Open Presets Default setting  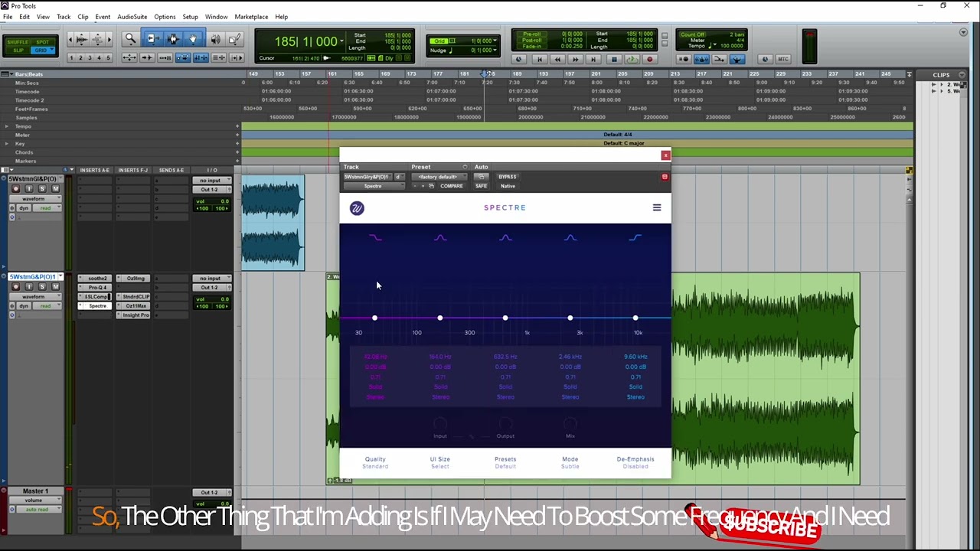pos(505,462)
